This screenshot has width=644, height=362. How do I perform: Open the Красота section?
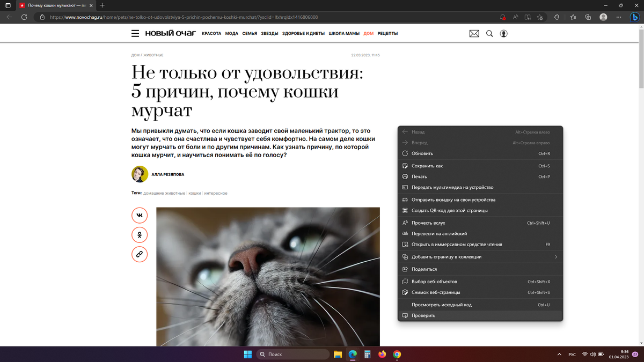click(x=211, y=33)
